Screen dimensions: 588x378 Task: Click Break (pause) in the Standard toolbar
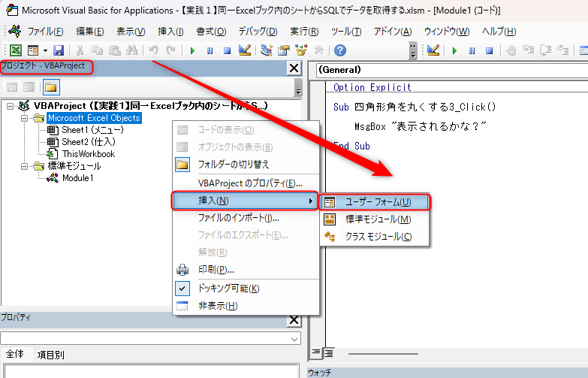210,50
